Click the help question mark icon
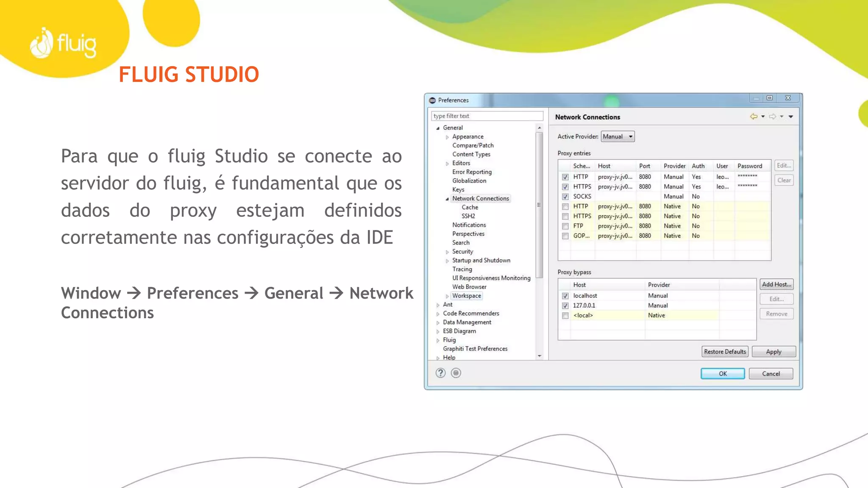 pyautogui.click(x=441, y=373)
